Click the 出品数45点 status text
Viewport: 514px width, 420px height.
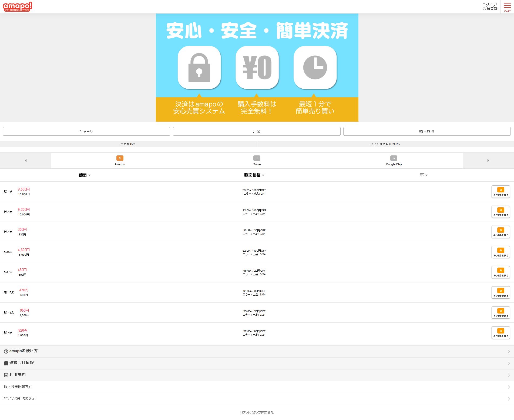(x=128, y=144)
